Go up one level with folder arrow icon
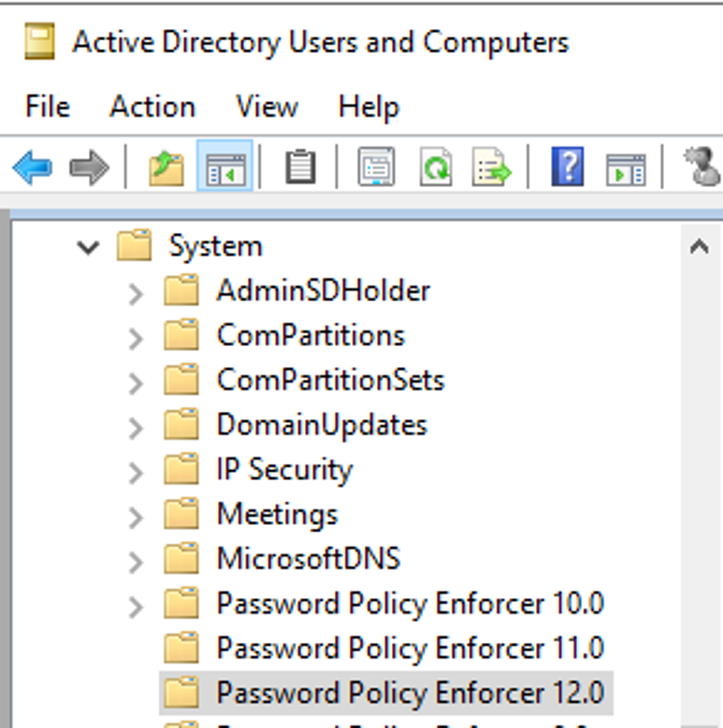Image resolution: width=723 pixels, height=728 pixels. (166, 167)
